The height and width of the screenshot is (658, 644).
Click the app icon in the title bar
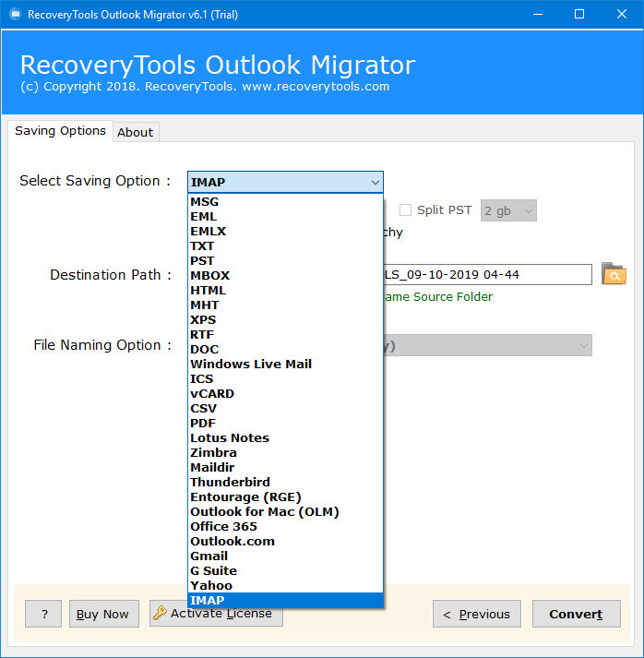16,14
